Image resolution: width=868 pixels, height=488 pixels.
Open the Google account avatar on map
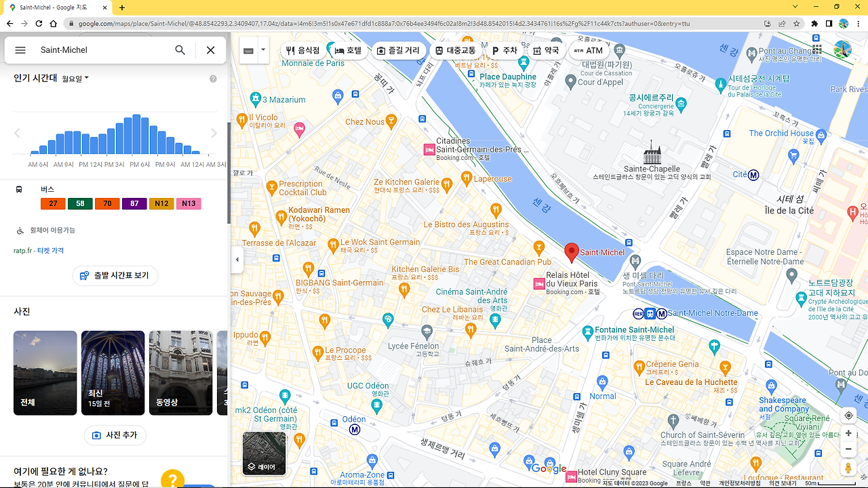click(x=842, y=50)
